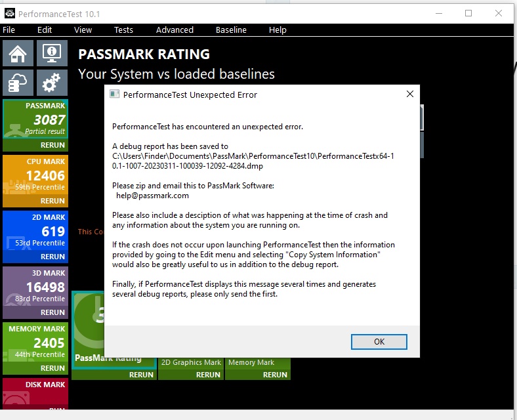The height and width of the screenshot is (420, 517).
Task: Open the Help menu
Action: (278, 30)
